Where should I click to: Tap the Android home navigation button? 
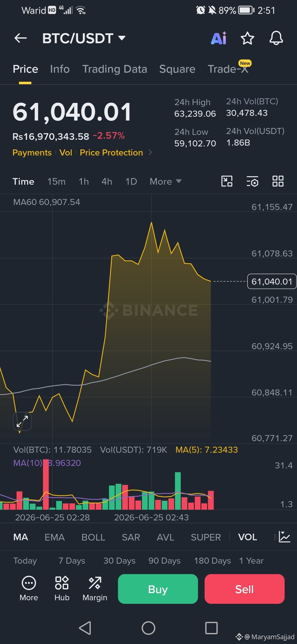(x=148, y=628)
